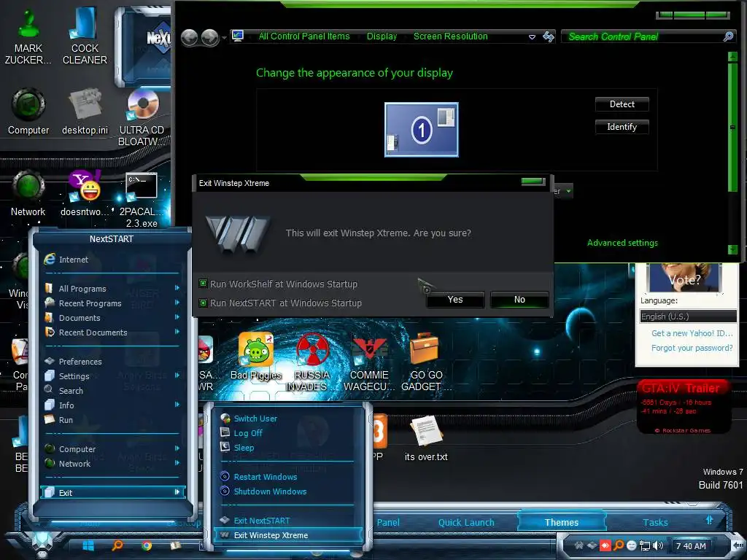
Task: Click the Control Panel vertical scrollbar
Action: (x=732, y=152)
